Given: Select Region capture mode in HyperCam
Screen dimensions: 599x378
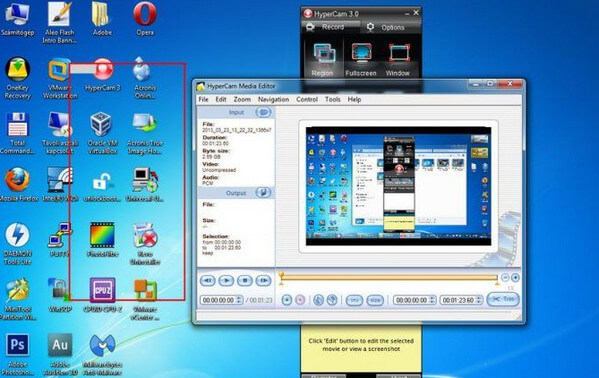Looking at the screenshot, I should point(323,59).
